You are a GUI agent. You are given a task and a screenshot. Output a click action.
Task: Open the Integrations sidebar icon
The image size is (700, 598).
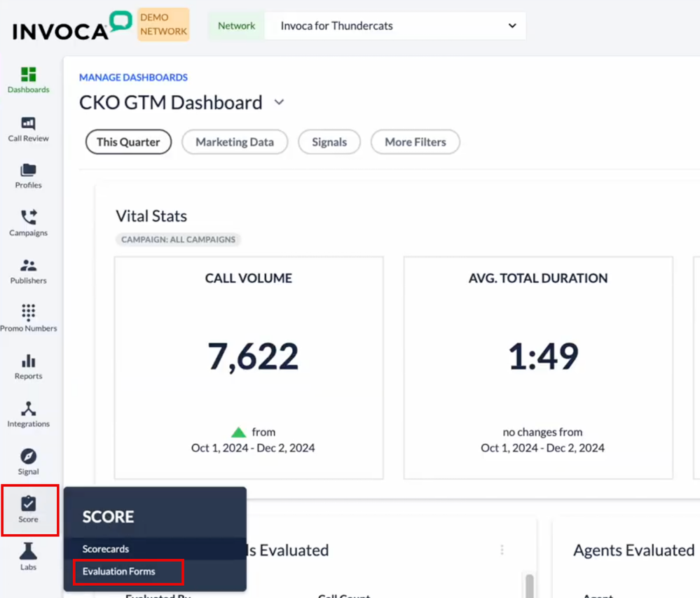[29, 414]
